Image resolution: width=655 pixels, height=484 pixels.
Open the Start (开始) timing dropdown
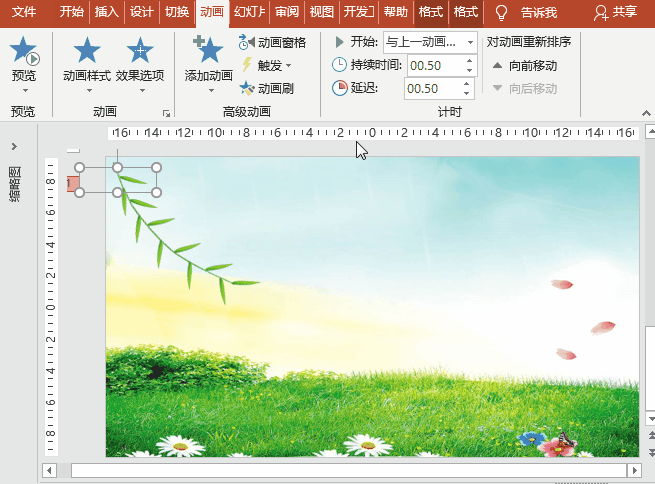coord(470,42)
